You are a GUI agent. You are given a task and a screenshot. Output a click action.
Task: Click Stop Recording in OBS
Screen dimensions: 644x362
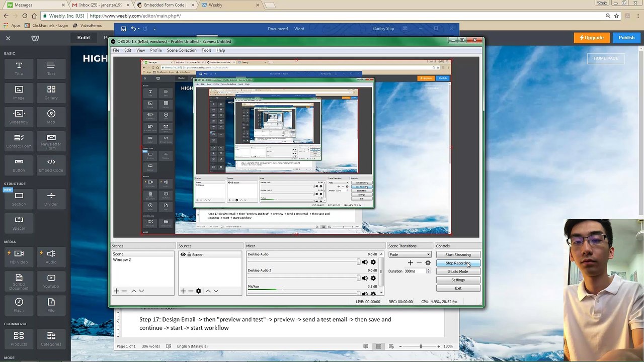click(x=458, y=263)
